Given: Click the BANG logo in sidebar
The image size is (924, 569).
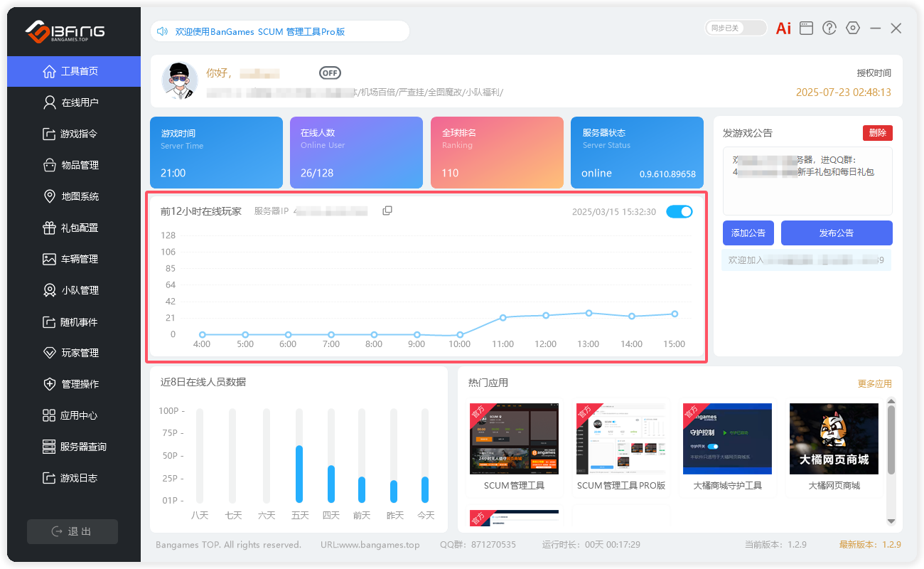Looking at the screenshot, I should 65,31.
